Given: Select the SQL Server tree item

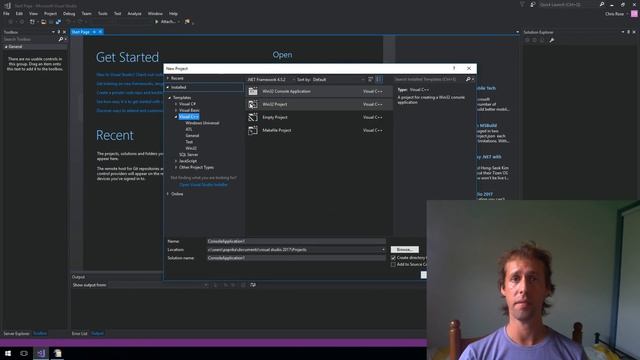Looking at the screenshot, I should click(189, 155).
